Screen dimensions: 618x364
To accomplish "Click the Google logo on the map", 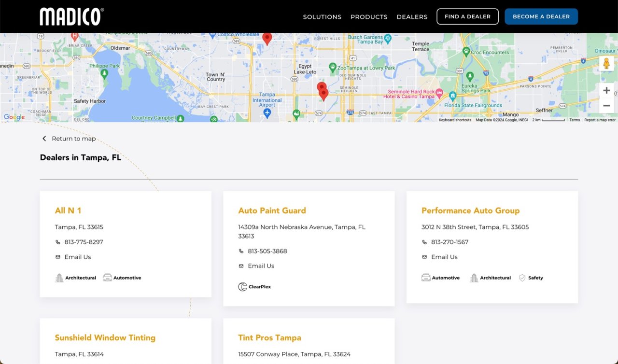I will click(x=14, y=117).
